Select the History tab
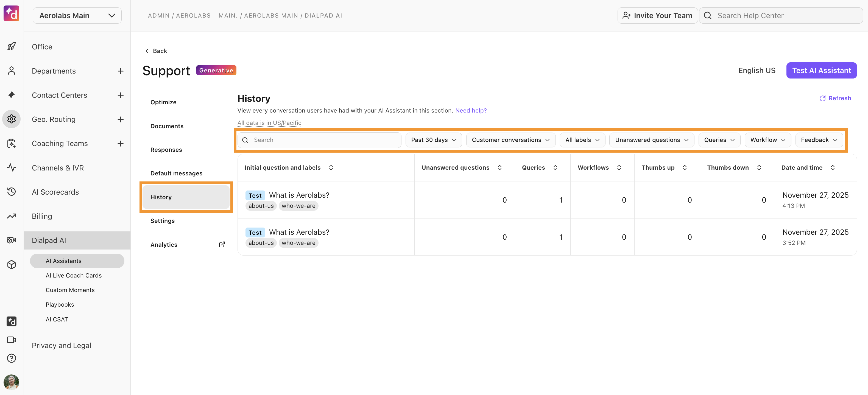 pyautogui.click(x=186, y=197)
